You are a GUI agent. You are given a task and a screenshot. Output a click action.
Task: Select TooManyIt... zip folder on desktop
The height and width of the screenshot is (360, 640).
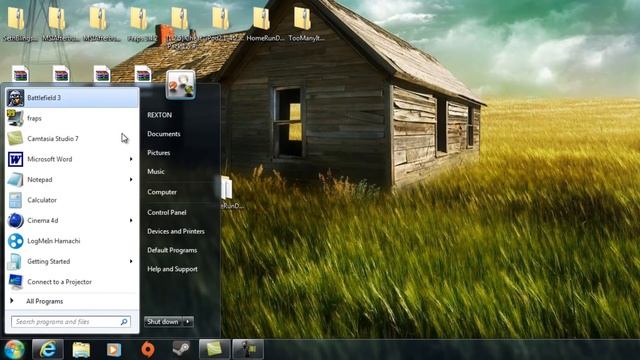click(x=306, y=24)
